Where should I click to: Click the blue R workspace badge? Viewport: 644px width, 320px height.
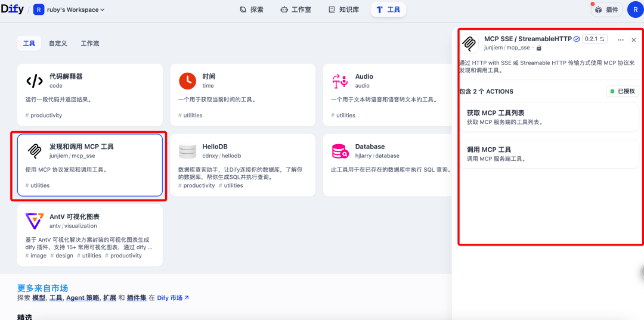point(39,10)
